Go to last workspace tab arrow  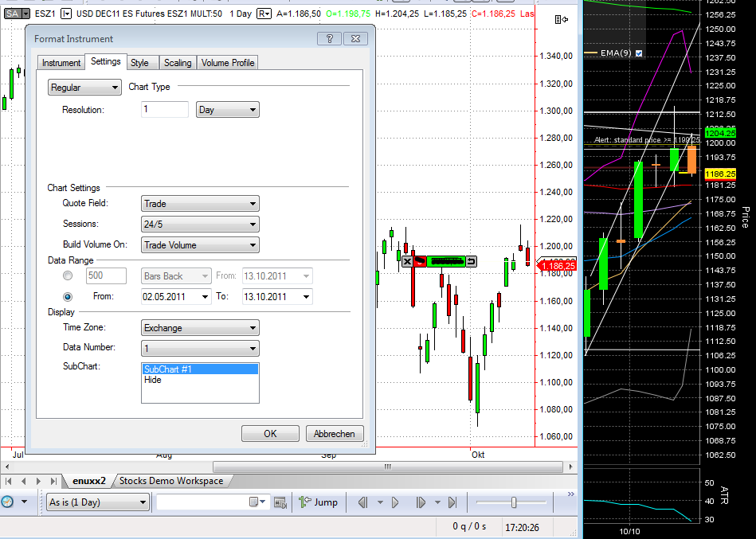[53, 481]
